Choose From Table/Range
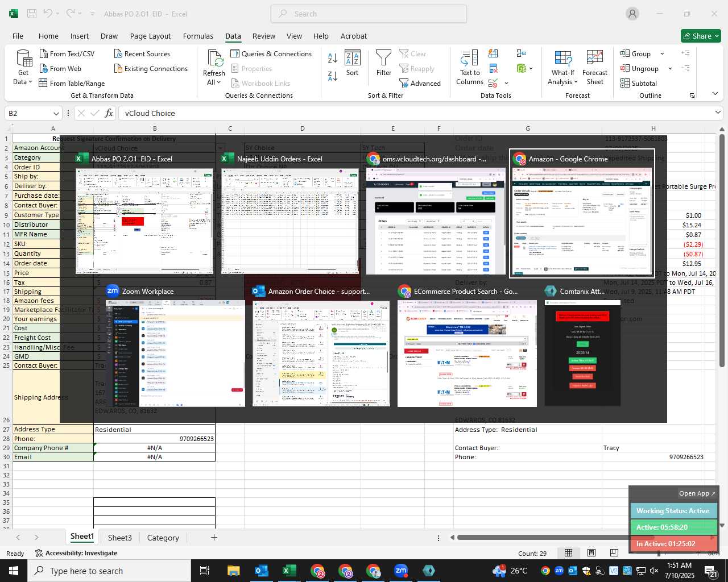 point(72,83)
